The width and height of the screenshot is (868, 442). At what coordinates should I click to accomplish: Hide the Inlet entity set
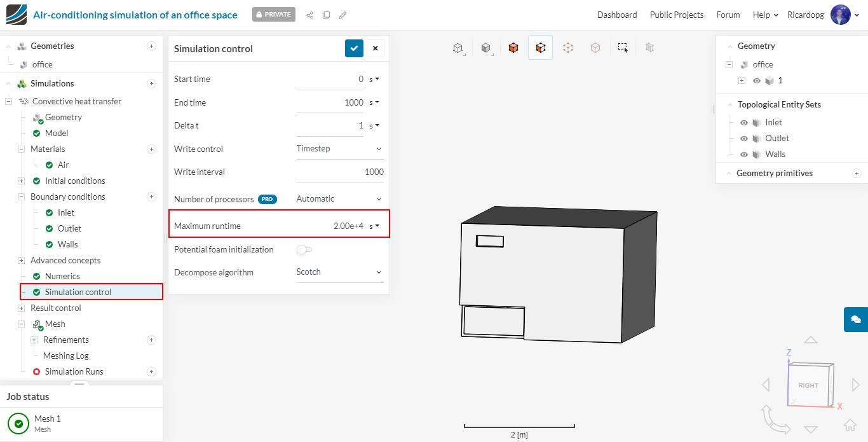click(x=744, y=123)
